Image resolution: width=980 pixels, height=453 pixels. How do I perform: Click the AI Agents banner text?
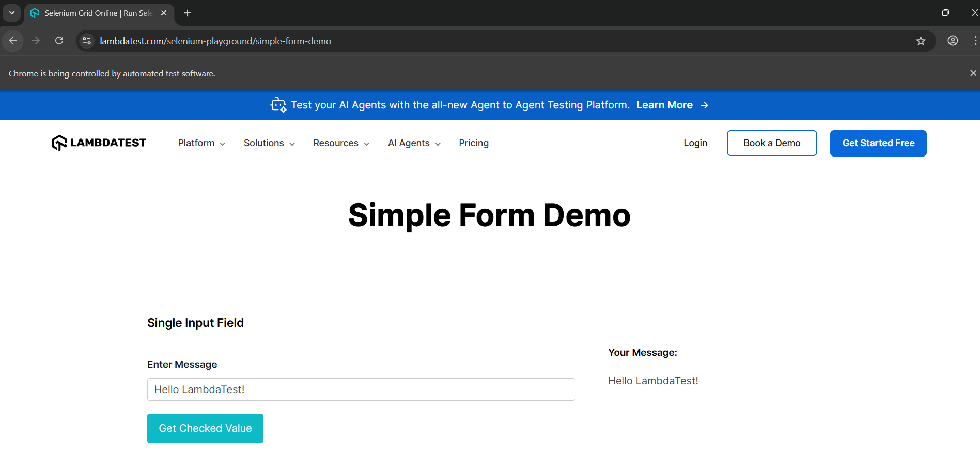click(x=460, y=105)
